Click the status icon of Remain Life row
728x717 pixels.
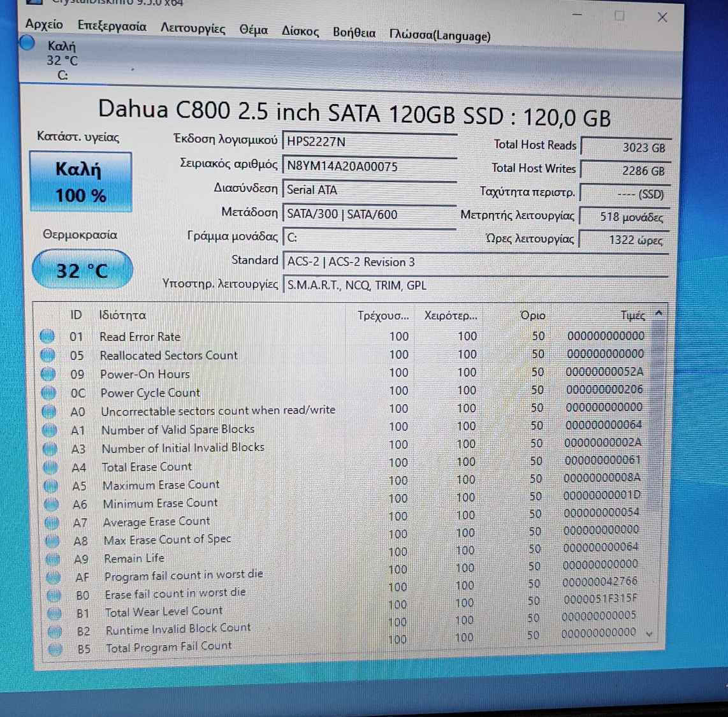pos(53,559)
